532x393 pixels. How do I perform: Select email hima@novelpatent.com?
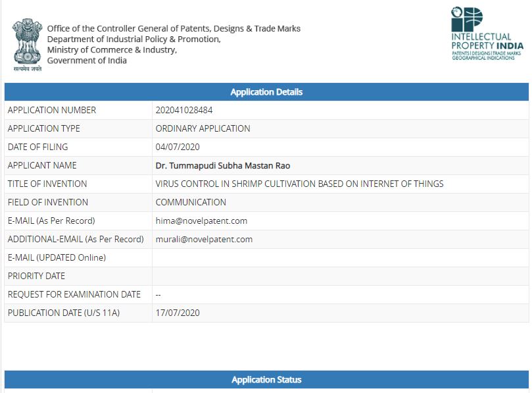(x=201, y=221)
